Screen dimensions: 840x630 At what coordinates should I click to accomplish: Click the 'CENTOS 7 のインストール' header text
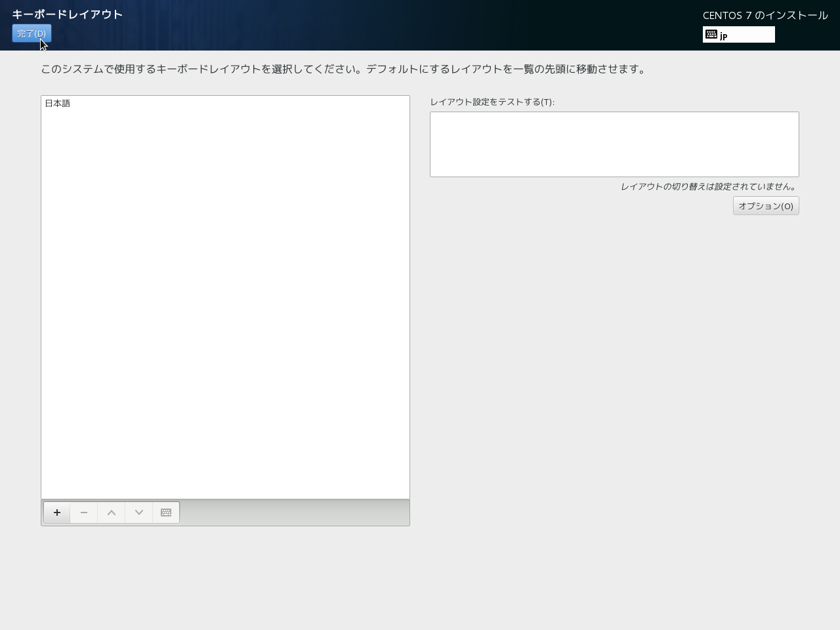pos(765,15)
